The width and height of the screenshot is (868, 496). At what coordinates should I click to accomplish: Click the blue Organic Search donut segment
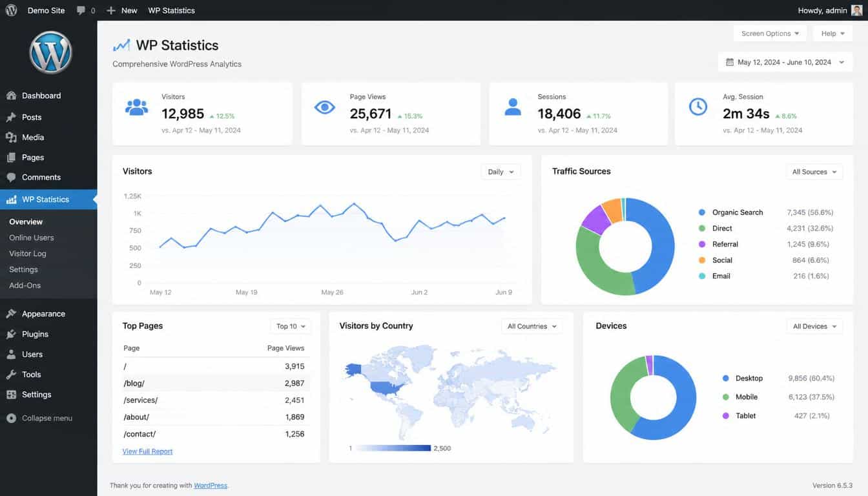(662, 244)
